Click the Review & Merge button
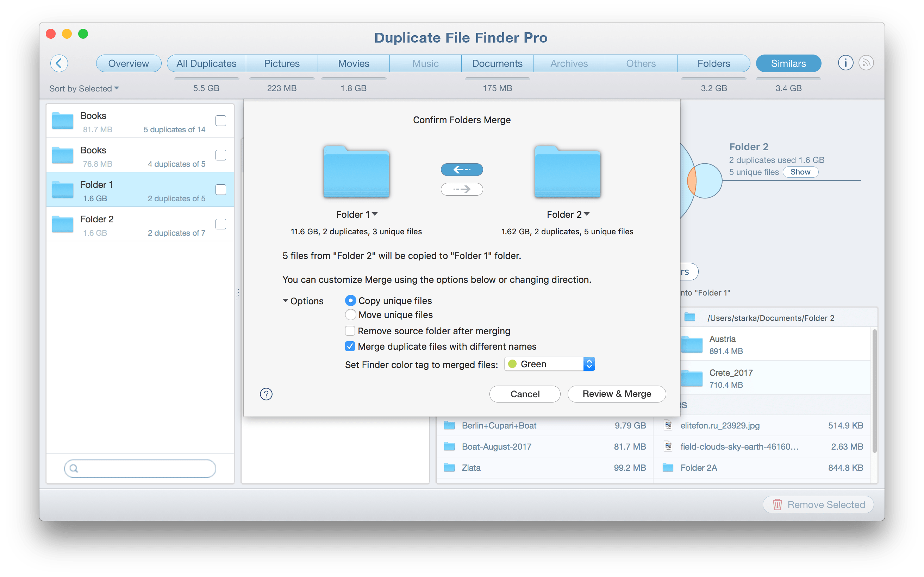This screenshot has width=924, height=577. pyautogui.click(x=616, y=394)
